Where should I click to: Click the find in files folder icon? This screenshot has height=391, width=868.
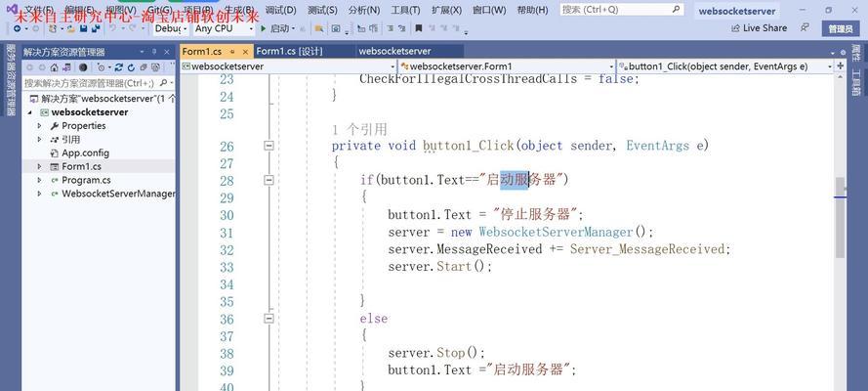pyautogui.click(x=319, y=28)
